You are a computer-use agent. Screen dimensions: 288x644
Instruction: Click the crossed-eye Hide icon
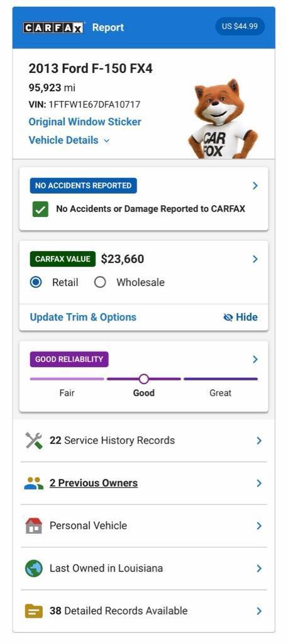[228, 318]
